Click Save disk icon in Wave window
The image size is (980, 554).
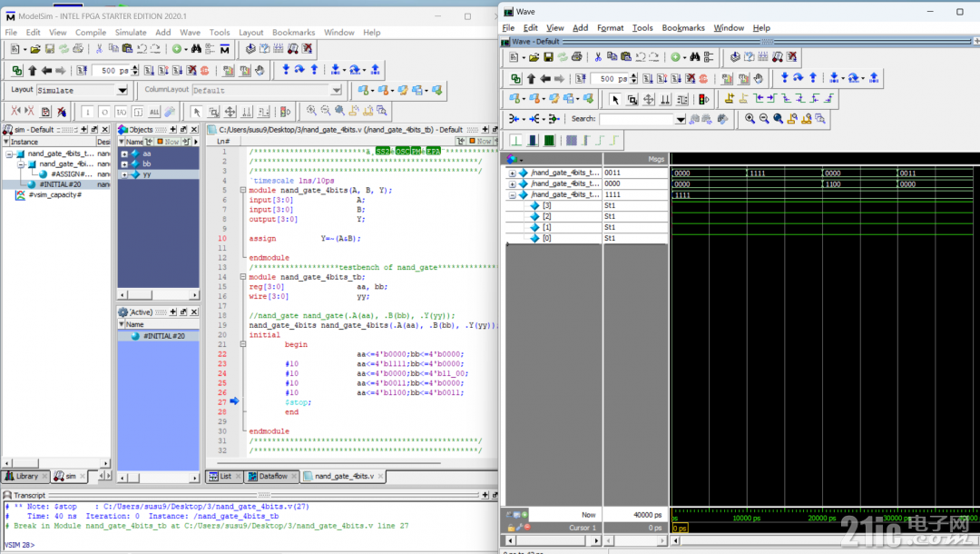tap(548, 57)
